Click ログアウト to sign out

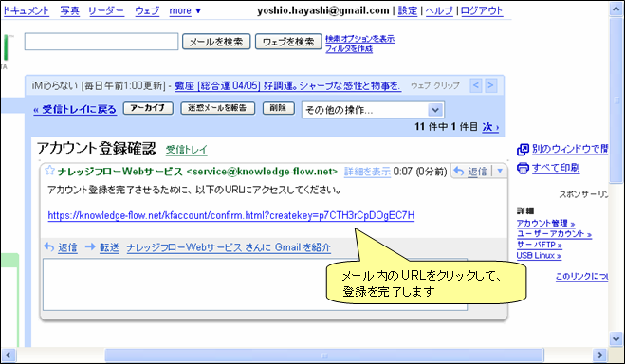tap(482, 10)
